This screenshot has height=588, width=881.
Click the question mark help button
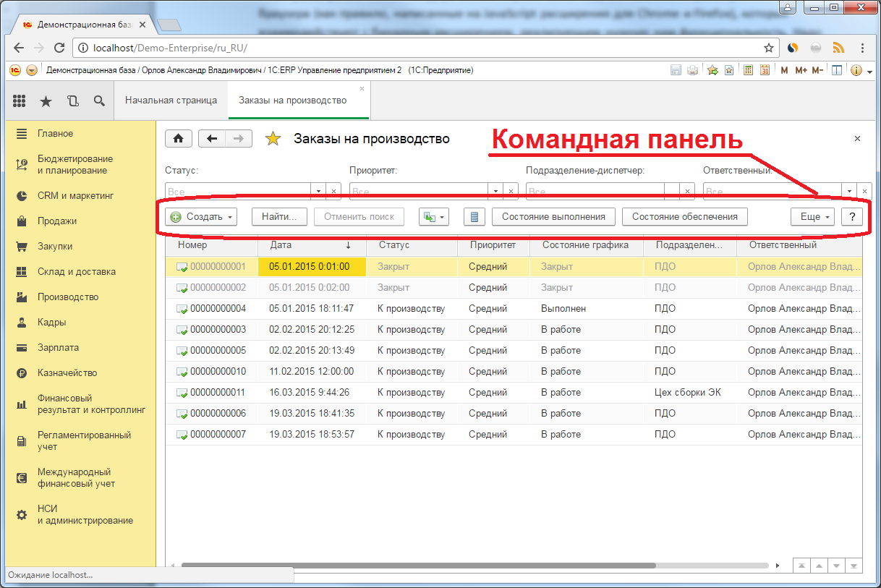(x=851, y=216)
